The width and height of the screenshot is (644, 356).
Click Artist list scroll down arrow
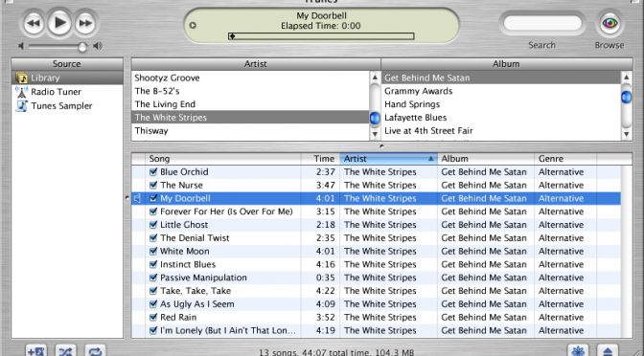coord(375,134)
